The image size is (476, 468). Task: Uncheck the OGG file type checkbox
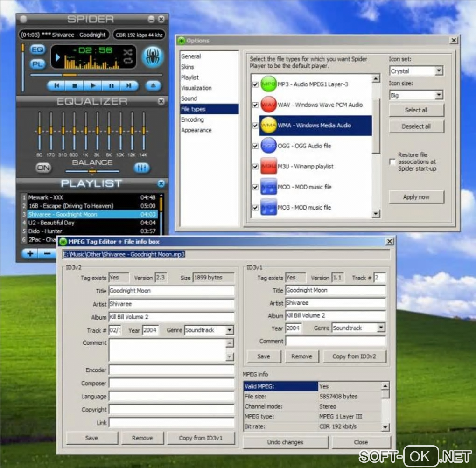coord(255,146)
